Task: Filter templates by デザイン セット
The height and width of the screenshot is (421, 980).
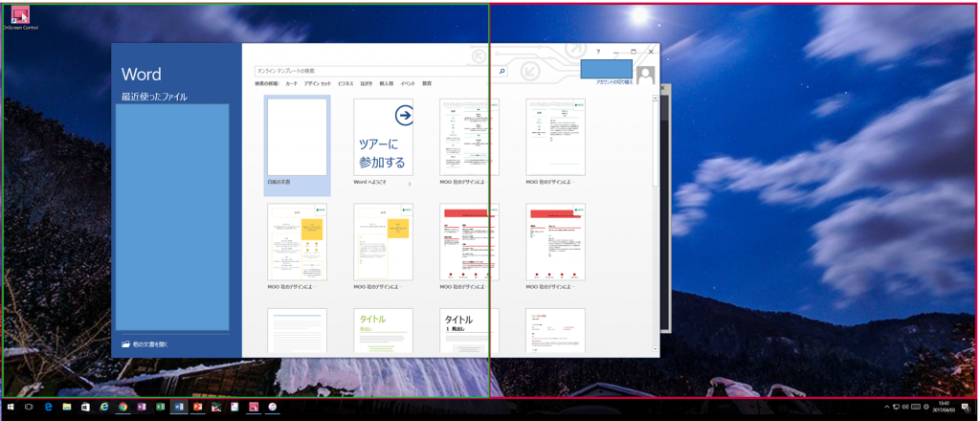Action: tap(318, 83)
